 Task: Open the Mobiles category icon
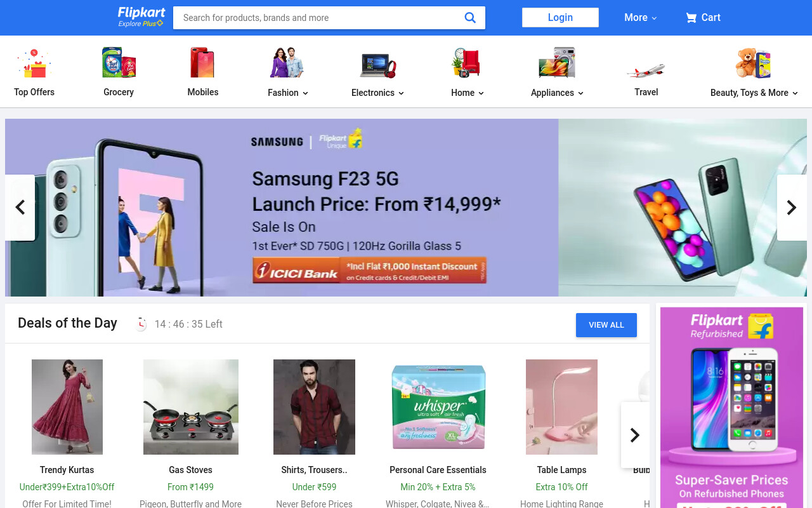203,63
